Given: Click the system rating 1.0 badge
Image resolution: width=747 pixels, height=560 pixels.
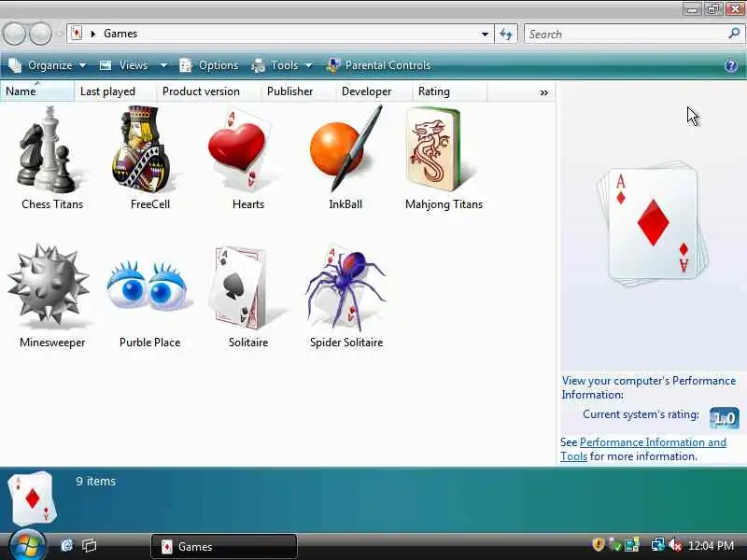Looking at the screenshot, I should (x=725, y=418).
